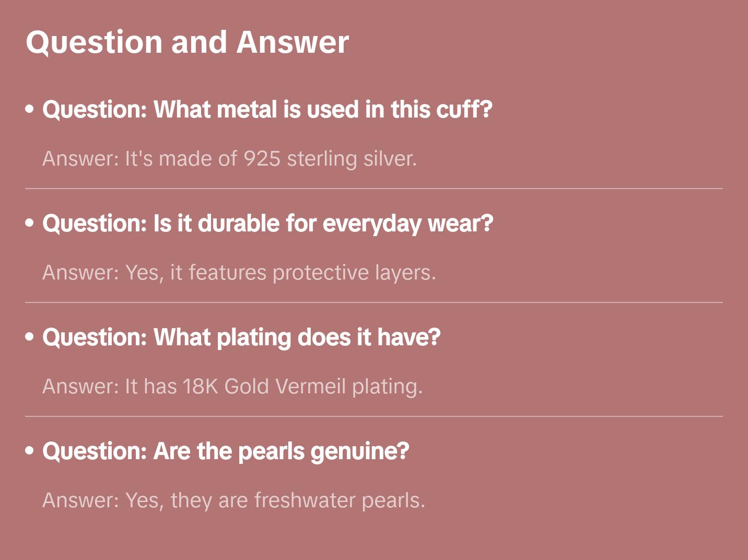
Task: Click the bullet before the pearls question
Action: point(30,451)
